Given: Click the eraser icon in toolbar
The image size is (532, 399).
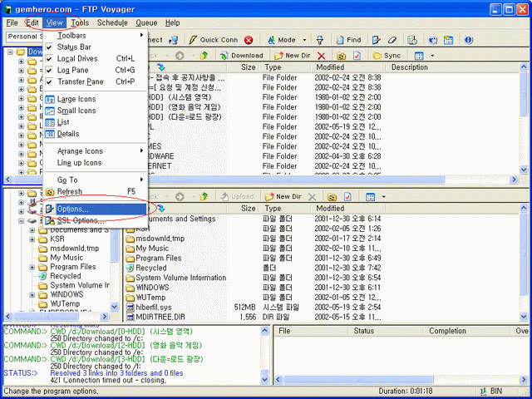Looking at the screenshot, I should (392, 40).
